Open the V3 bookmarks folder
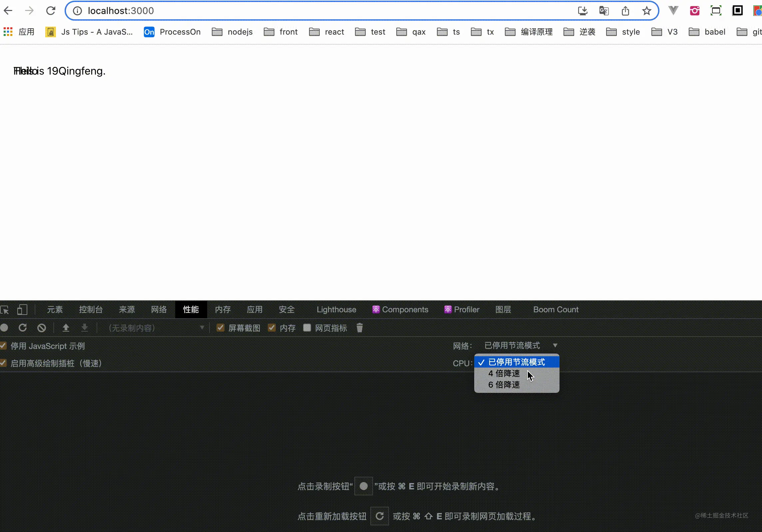Screen dimensions: 762x532 coord(664,32)
